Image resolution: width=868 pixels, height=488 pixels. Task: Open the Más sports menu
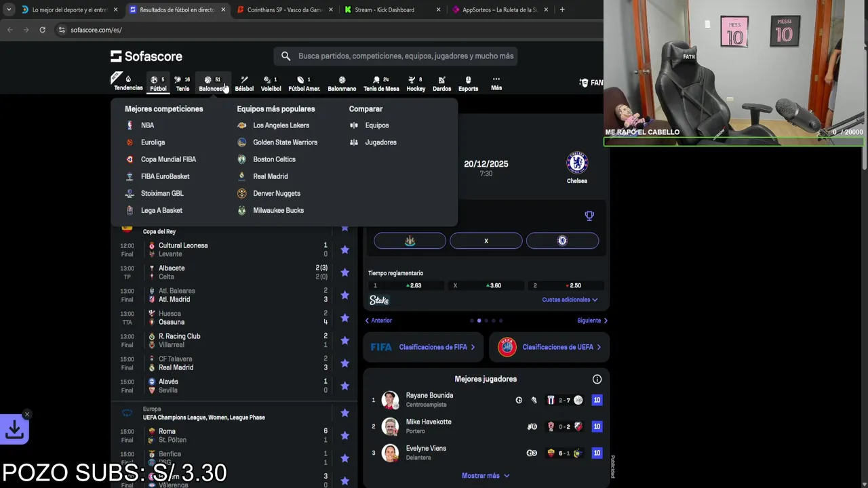(x=496, y=83)
